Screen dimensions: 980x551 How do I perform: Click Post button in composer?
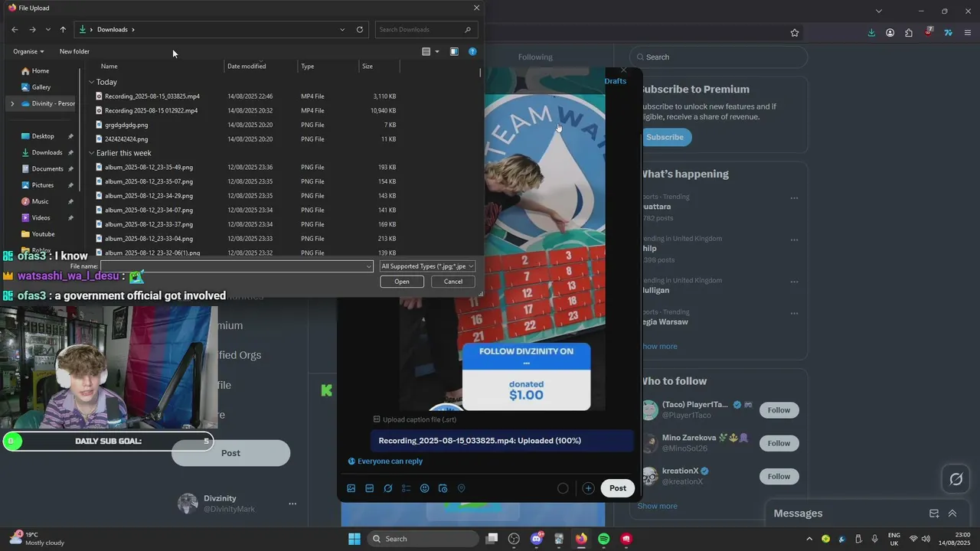(x=618, y=488)
